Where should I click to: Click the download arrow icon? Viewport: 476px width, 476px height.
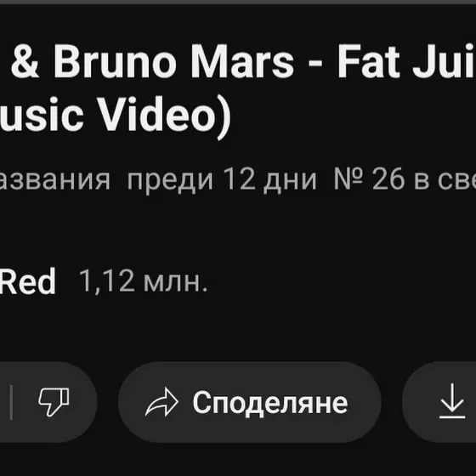click(x=452, y=401)
